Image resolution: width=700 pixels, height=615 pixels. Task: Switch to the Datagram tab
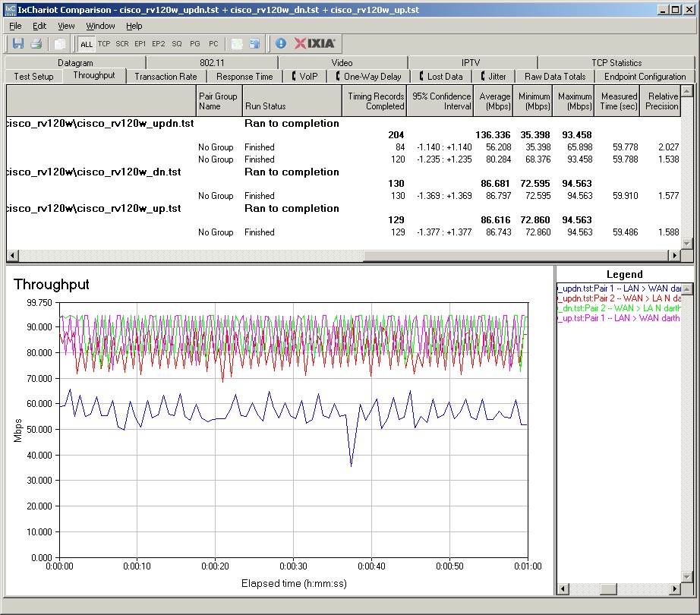click(x=75, y=63)
